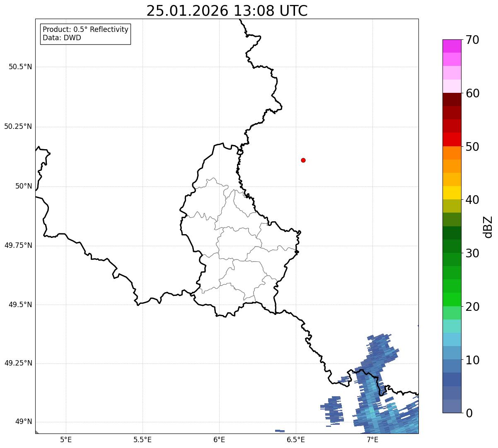Click the 6.5°E longitude label

tap(296, 439)
